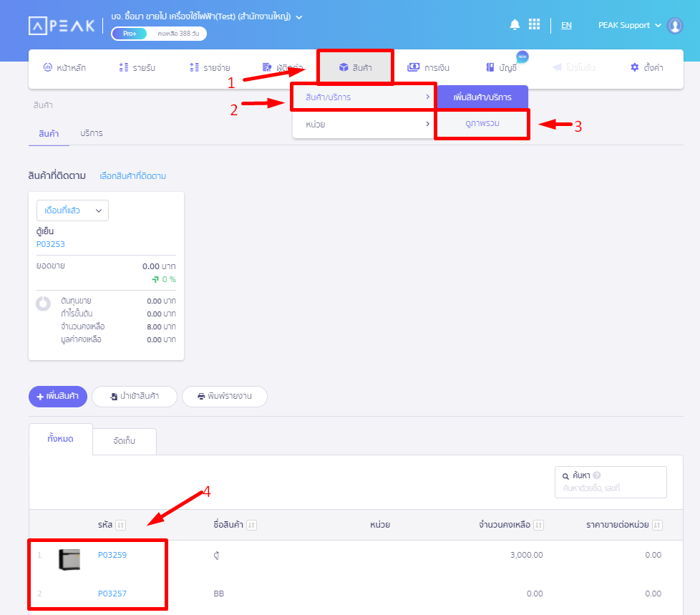
Task: Switch to the บริการ tab
Action: click(92, 133)
